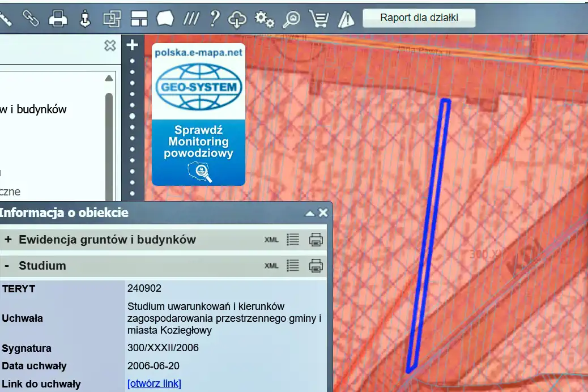Click the triple slash icon in toolbar
The width and height of the screenshot is (588, 392).
pos(191,19)
